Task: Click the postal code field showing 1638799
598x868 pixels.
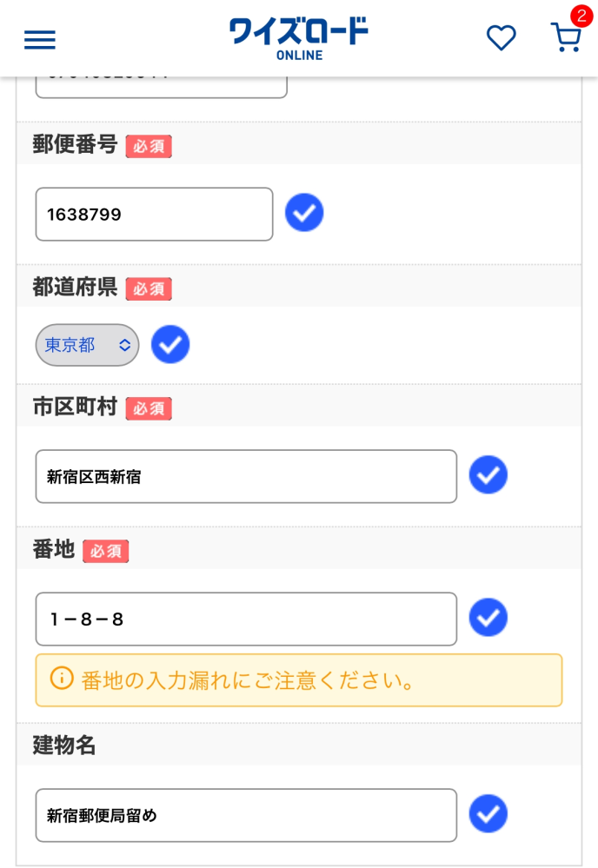Action: (154, 214)
